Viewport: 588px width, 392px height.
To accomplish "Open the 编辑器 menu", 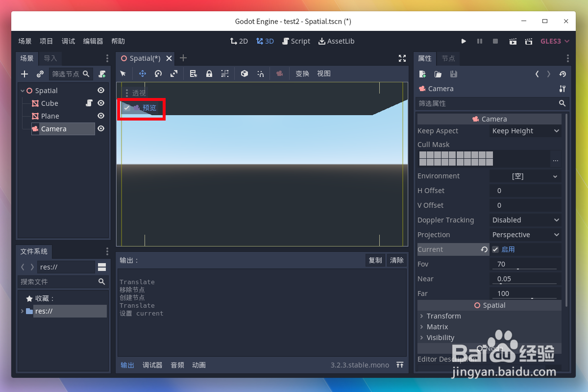I will tap(93, 41).
